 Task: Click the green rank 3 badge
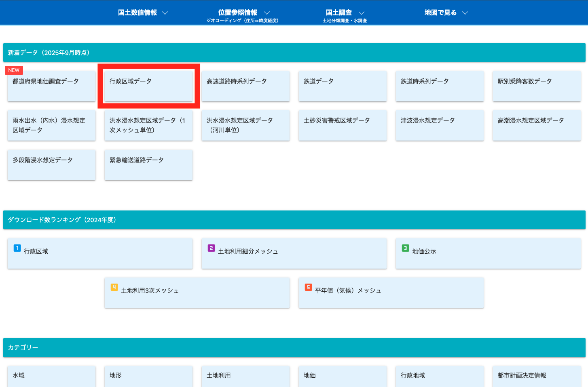(405, 248)
